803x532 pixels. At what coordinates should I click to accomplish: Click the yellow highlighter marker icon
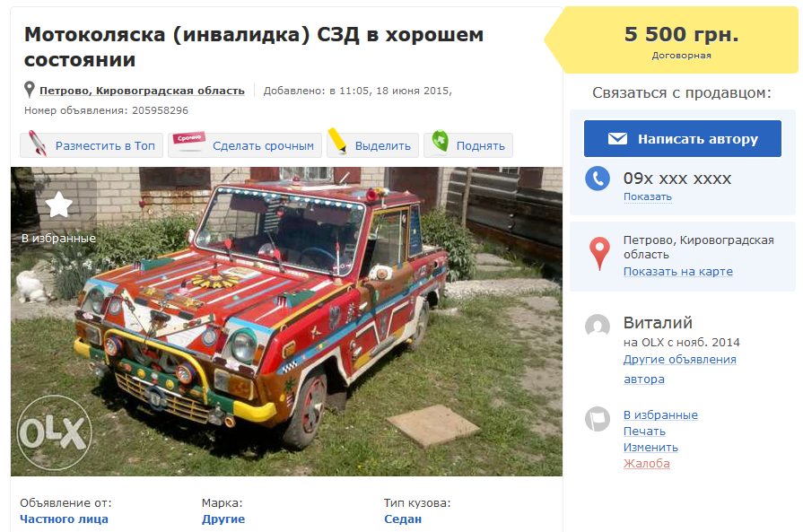point(337,140)
